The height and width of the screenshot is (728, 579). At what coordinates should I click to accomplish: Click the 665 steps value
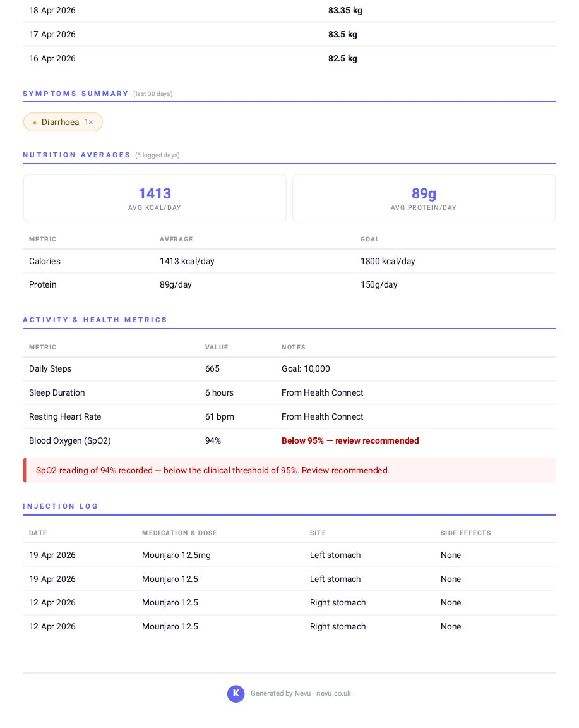coord(212,368)
